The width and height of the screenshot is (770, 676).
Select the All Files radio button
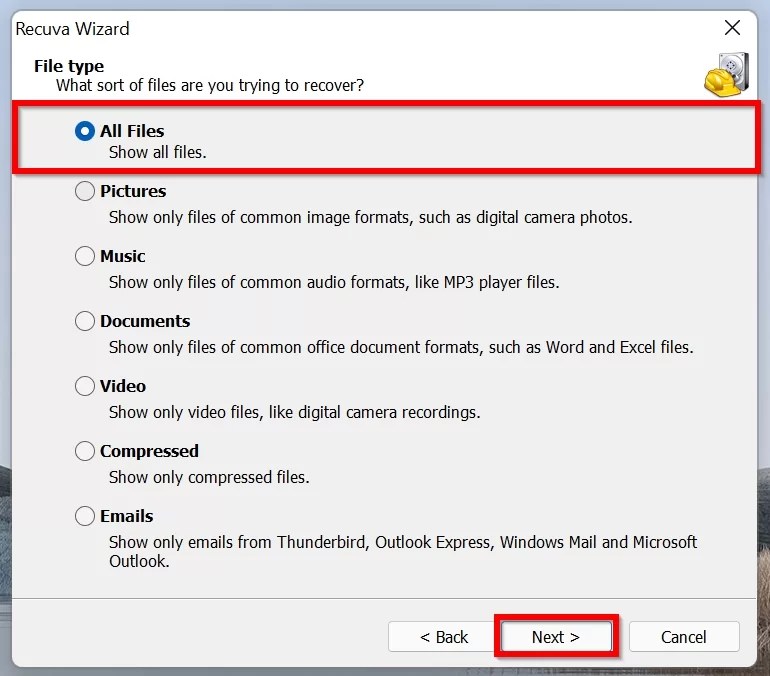click(84, 131)
